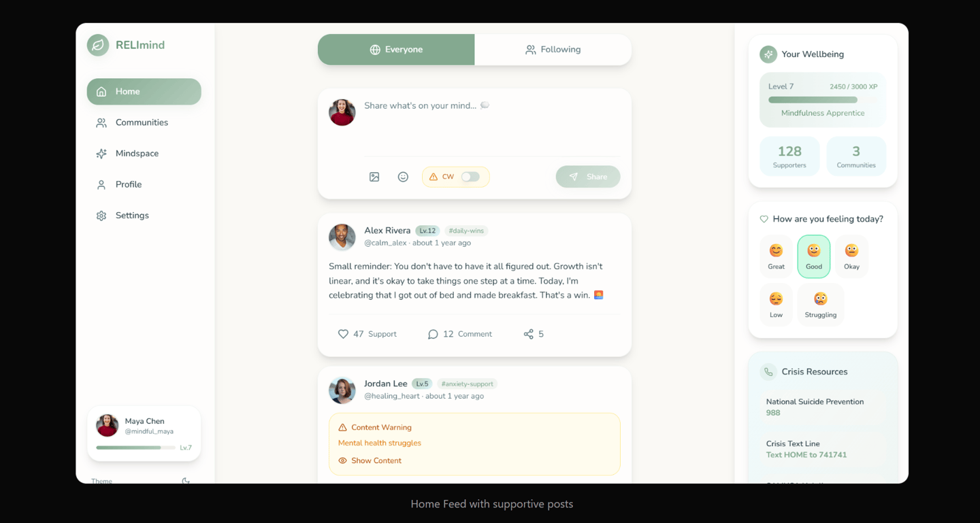Click the 'Mental health struggles' warning text
Image resolution: width=980 pixels, height=523 pixels.
[380, 443]
